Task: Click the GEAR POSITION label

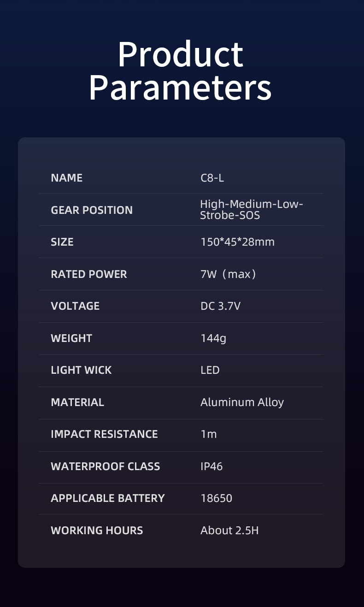Action: [92, 210]
